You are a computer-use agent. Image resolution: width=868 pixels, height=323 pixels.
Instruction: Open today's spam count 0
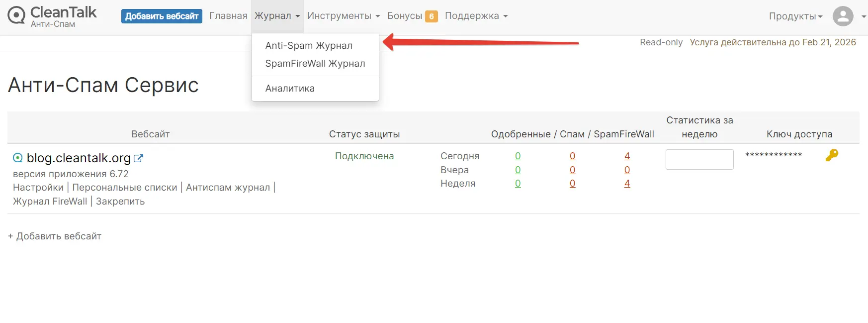tap(573, 156)
